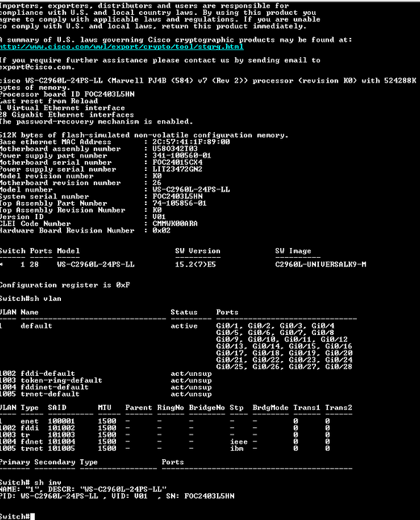Select software version 15.2(7)E5
This screenshot has width=420, height=520.
click(x=196, y=264)
